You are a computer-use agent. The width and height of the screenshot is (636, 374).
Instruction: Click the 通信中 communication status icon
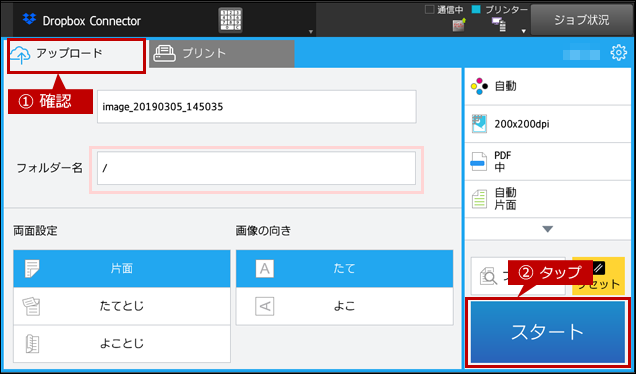point(459,24)
